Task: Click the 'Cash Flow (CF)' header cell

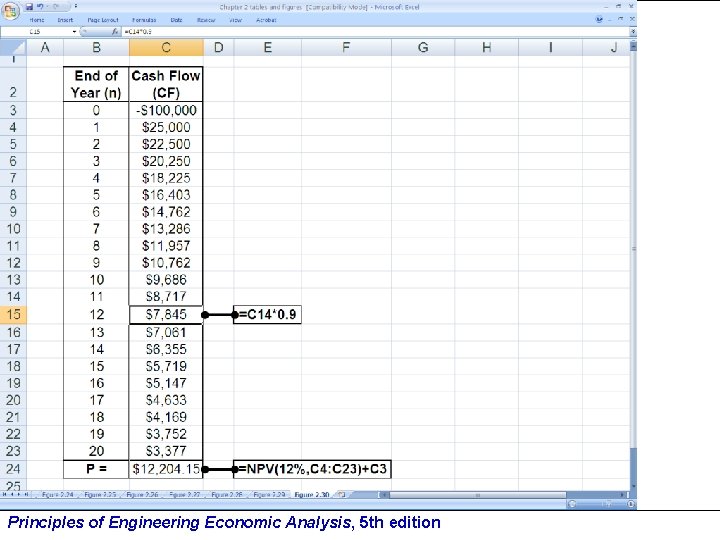Action: (x=166, y=84)
